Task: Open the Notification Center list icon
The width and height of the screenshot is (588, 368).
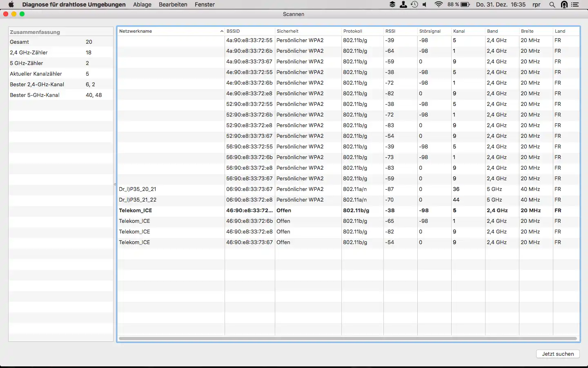Action: point(575,4)
